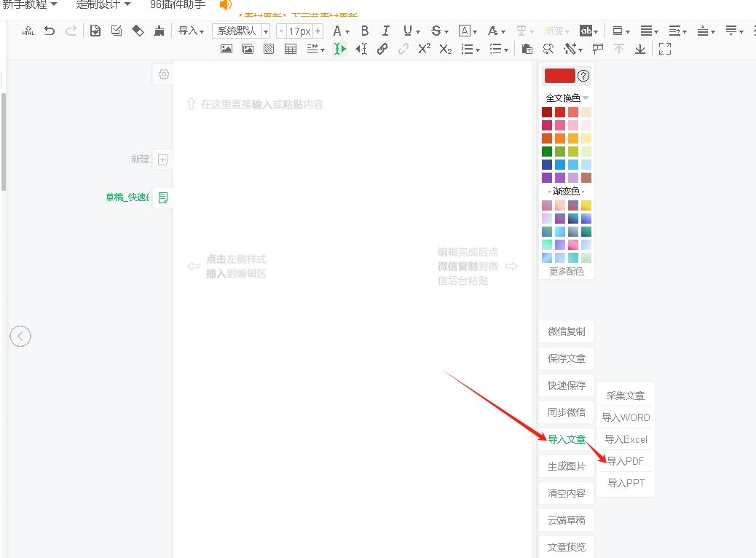This screenshot has width=756, height=558.
Task: Select 导入PDF from the import submenu
Action: 626,461
